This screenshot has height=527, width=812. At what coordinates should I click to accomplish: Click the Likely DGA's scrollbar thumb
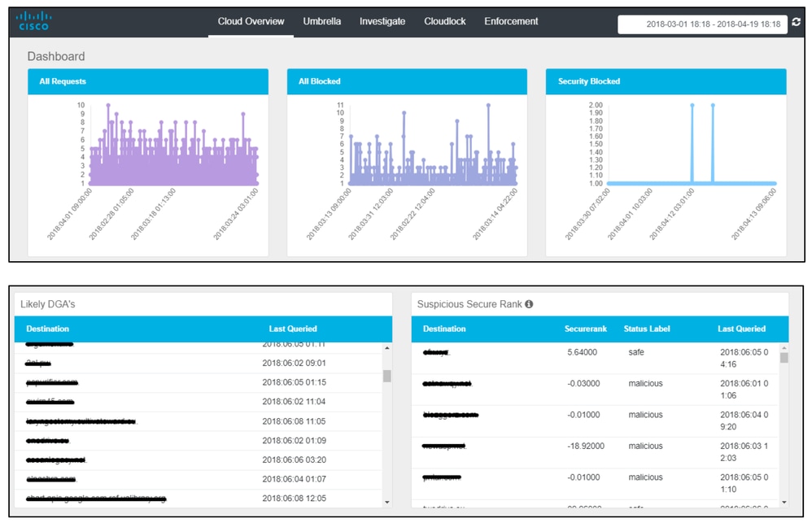click(x=386, y=376)
